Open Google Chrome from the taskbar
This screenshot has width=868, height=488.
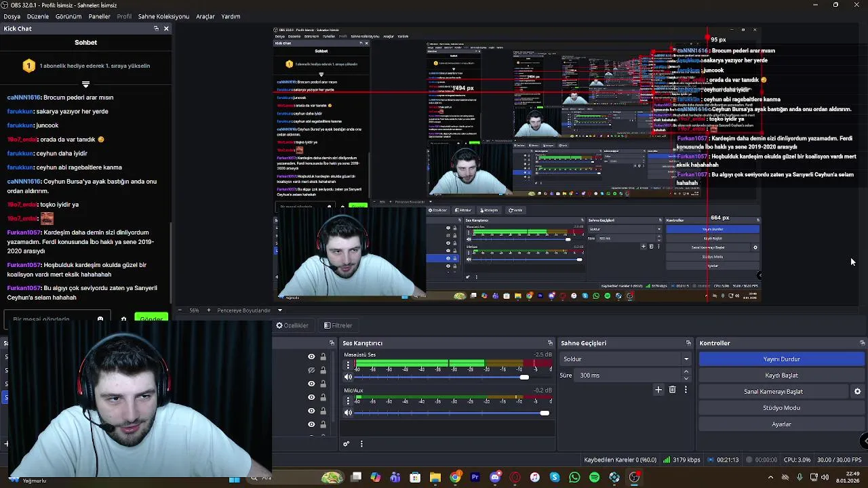(455, 477)
